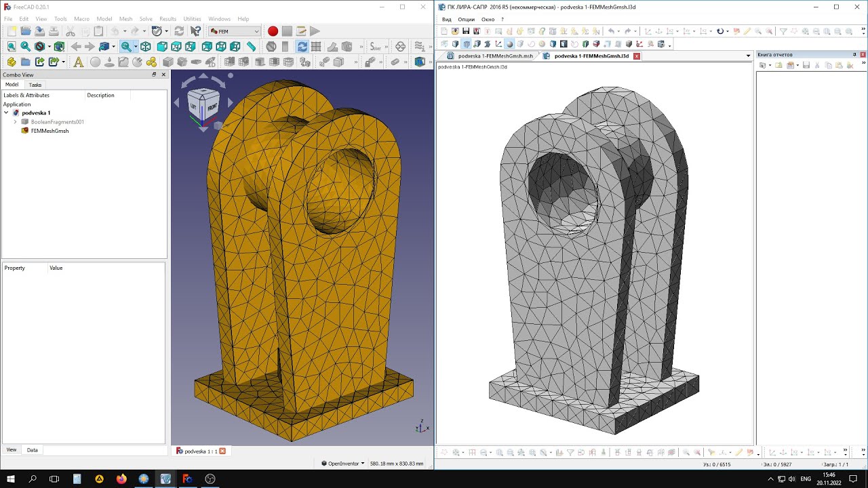Start macro recording with the red circle
Image resolution: width=868 pixels, height=488 pixels.
[x=273, y=31]
